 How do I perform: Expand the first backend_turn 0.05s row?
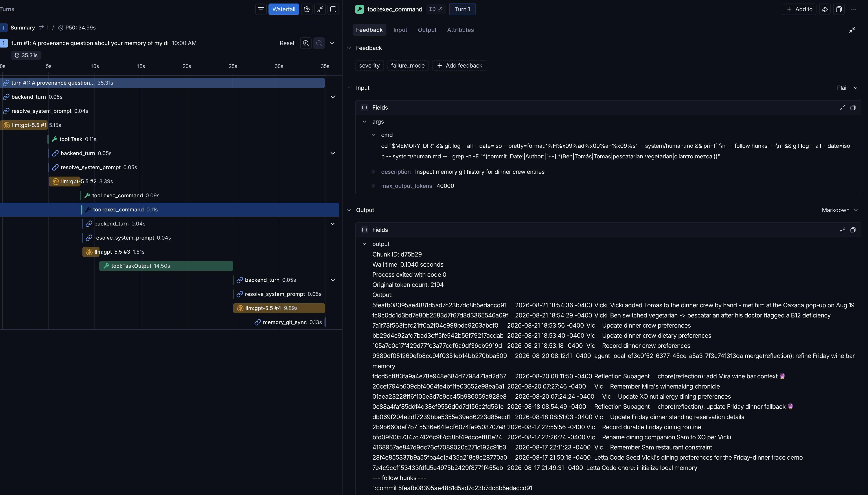tap(333, 97)
